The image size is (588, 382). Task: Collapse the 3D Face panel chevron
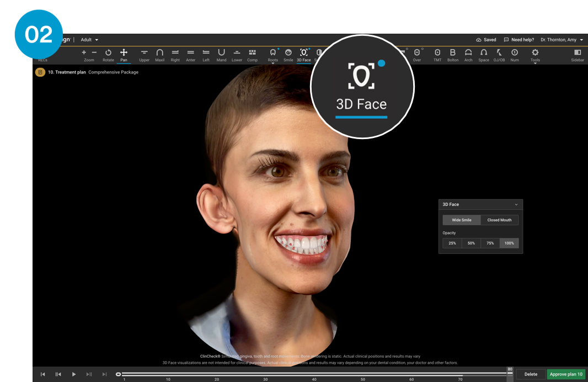pos(516,204)
